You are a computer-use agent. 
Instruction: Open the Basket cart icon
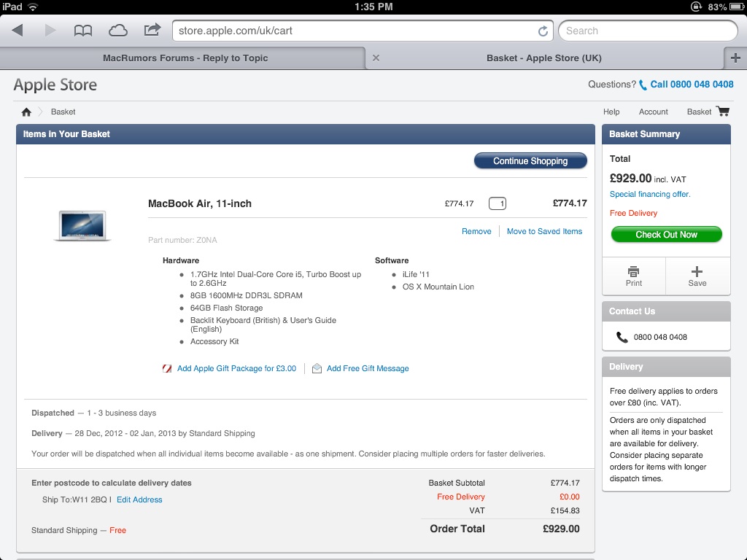tap(723, 112)
